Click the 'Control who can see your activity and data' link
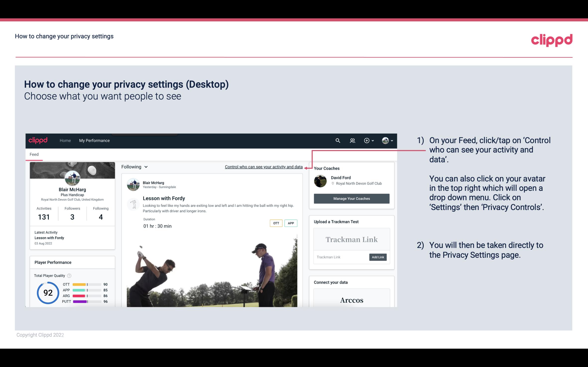Viewport: 588px width, 367px height. (x=263, y=167)
